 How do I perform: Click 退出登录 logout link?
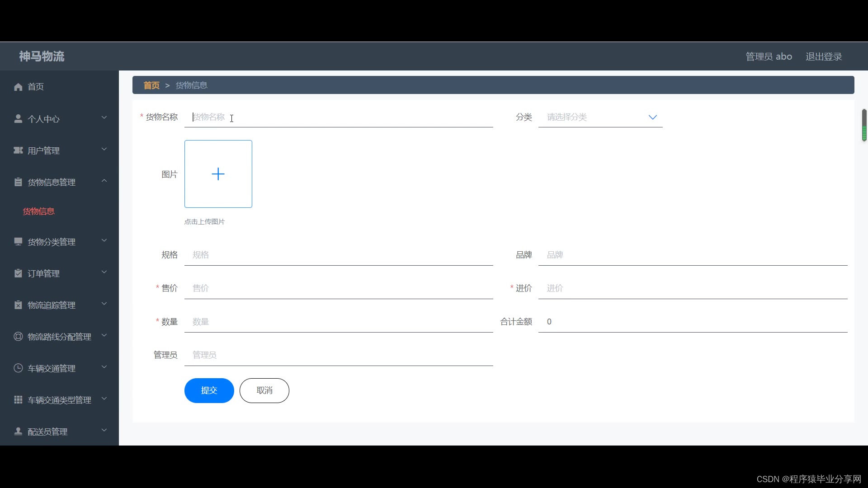(823, 57)
